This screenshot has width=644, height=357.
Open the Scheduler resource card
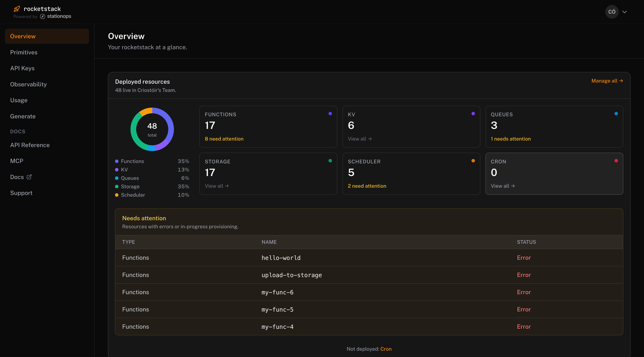click(x=411, y=174)
